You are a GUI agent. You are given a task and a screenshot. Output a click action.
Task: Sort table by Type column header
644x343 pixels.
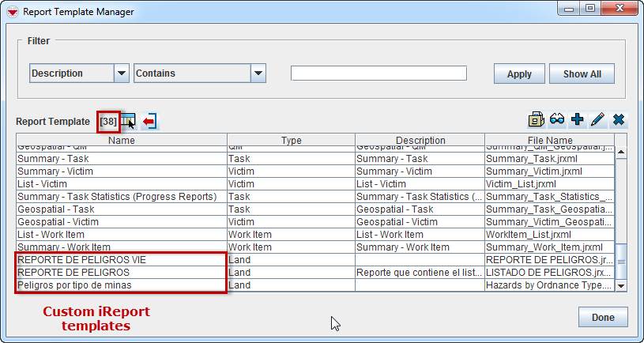(x=291, y=141)
